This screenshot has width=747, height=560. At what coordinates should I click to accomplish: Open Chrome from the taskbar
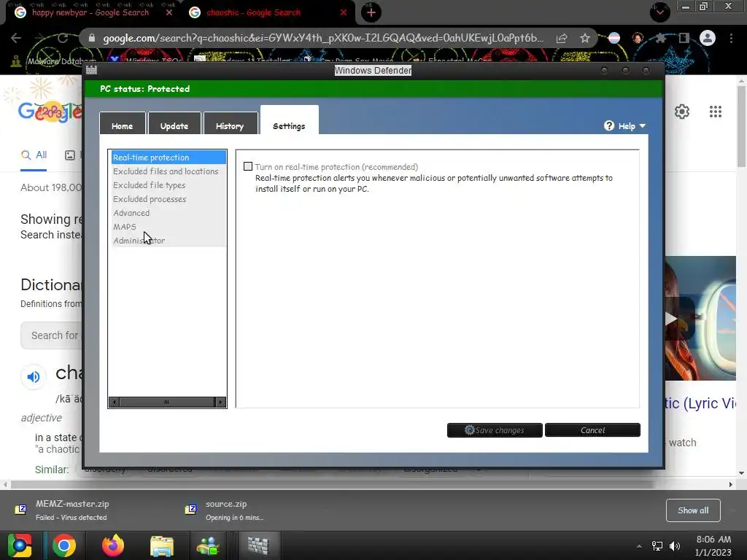click(64, 545)
